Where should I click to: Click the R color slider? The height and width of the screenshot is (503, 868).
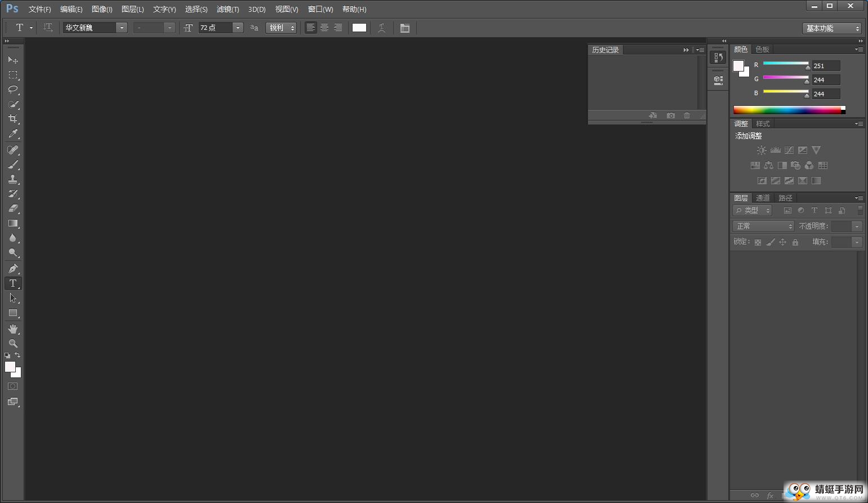pos(786,64)
